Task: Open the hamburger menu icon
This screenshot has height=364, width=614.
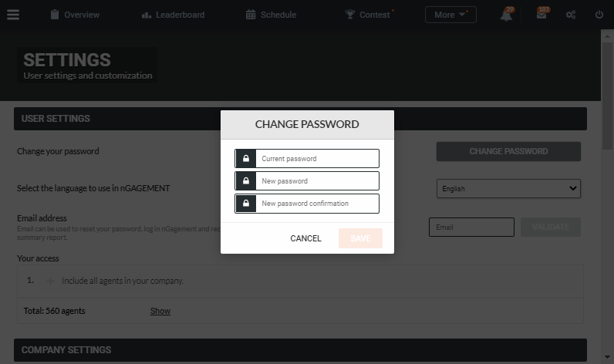Action: click(x=13, y=15)
